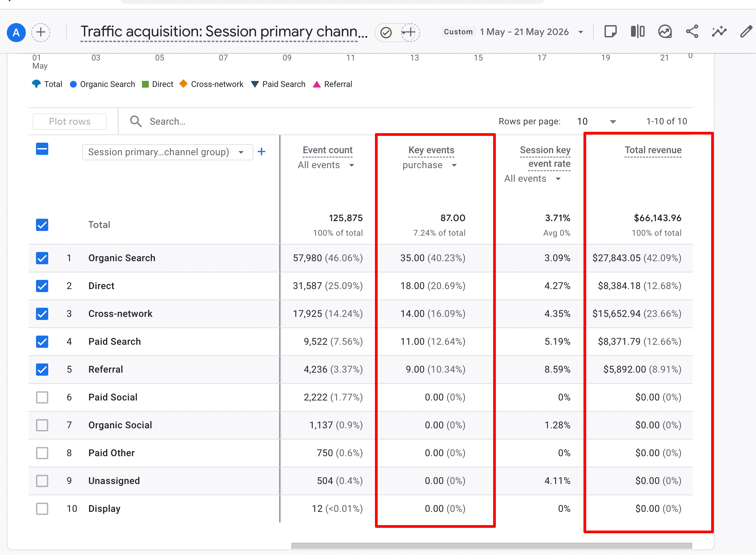
Task: Click the report title Traffic acquisition
Action: (x=224, y=32)
